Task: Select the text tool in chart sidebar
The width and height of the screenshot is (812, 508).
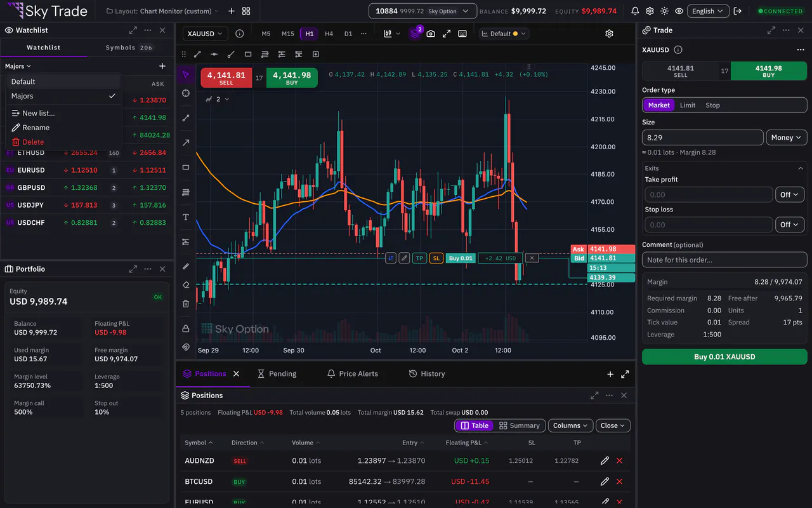Action: (x=186, y=217)
